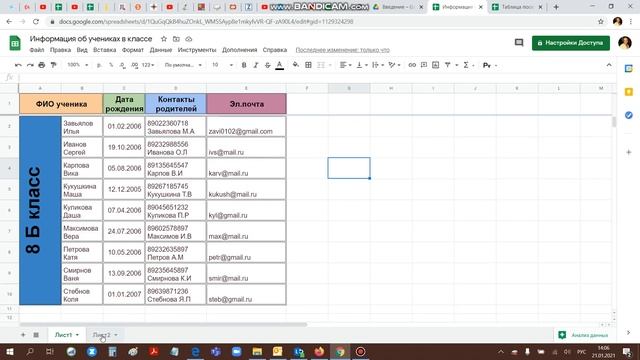Image resolution: width=640 pixels, height=360 pixels.
Task: Open the font family dropdown
Action: coord(183,65)
